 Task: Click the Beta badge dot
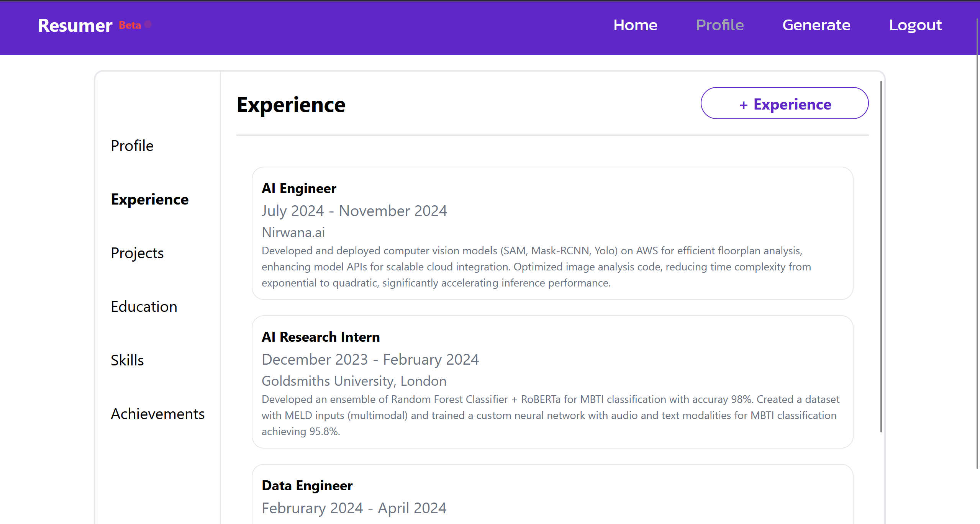tap(148, 25)
